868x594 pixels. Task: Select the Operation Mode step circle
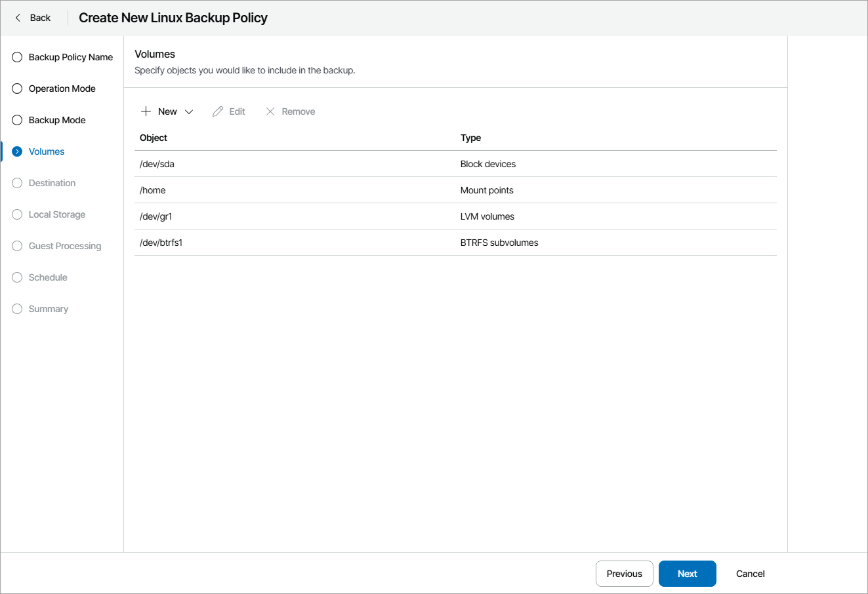coord(17,89)
